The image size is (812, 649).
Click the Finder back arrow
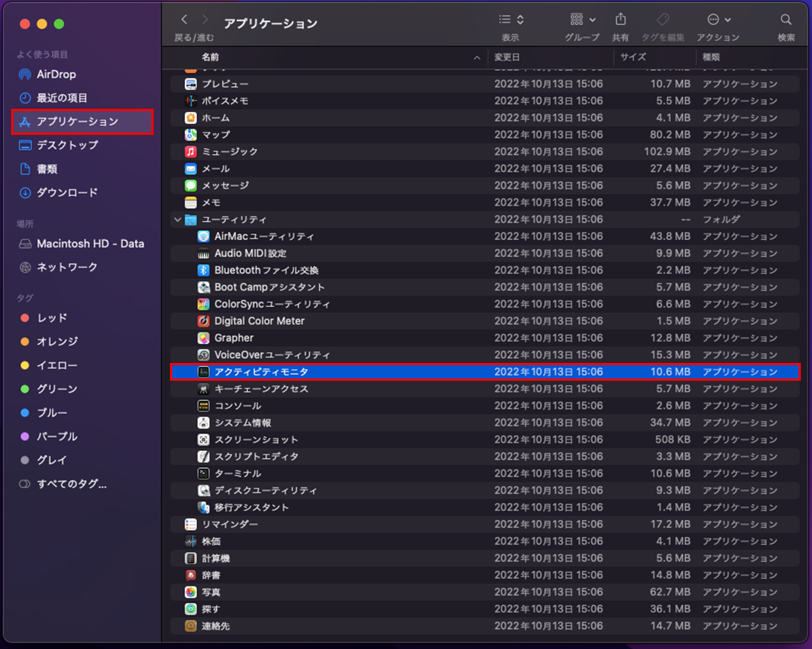tap(184, 19)
